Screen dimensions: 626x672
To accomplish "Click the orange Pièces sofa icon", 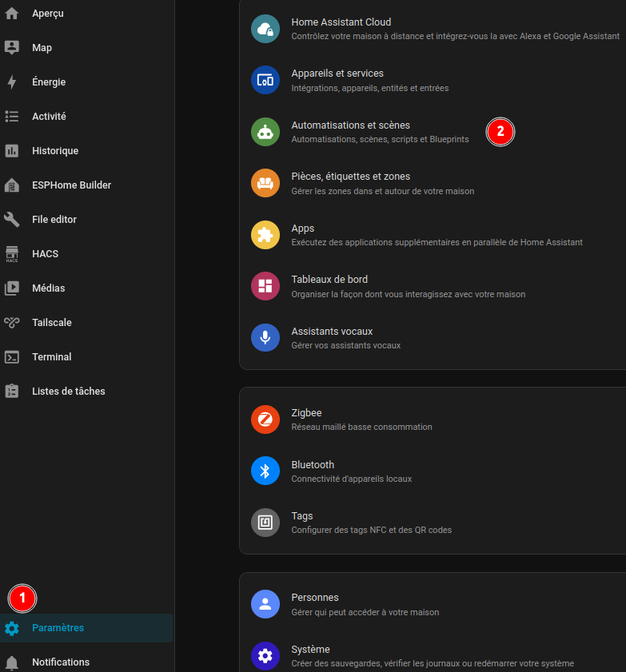I will (x=265, y=184).
